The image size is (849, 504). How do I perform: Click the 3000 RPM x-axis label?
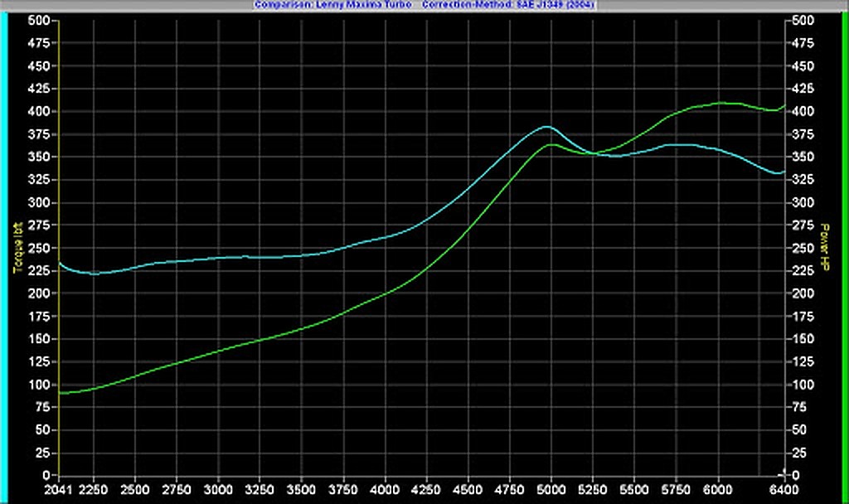(x=219, y=487)
